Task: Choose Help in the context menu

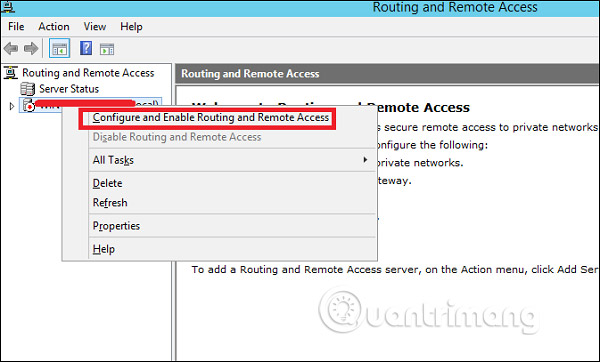Action: point(103,249)
